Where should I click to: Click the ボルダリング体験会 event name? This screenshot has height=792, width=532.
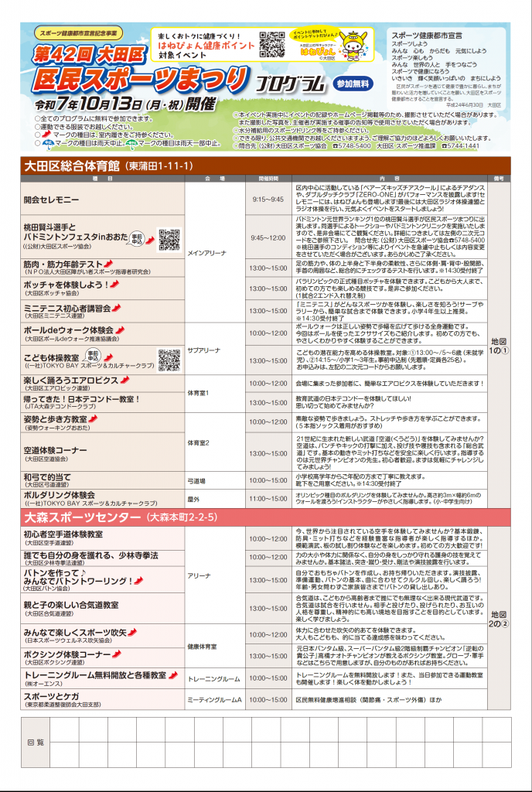click(60, 495)
